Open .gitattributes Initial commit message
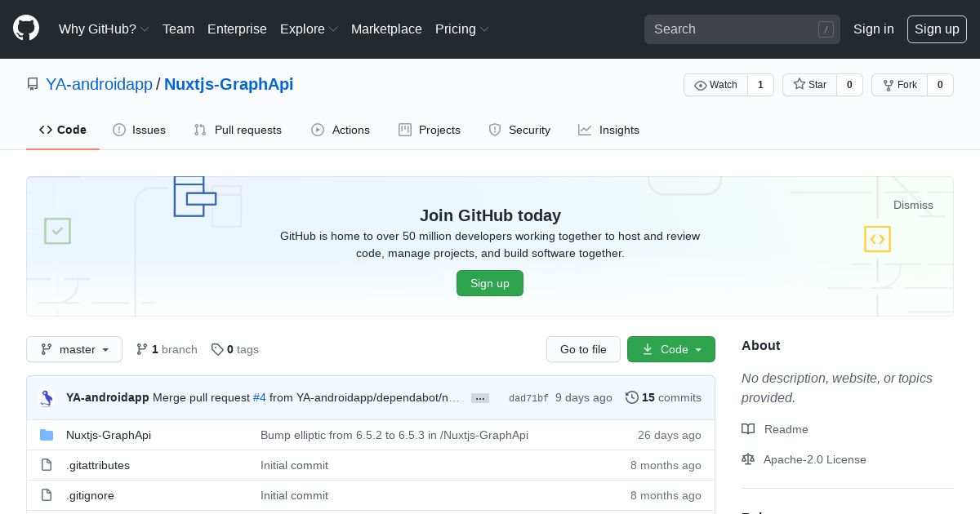980x514 pixels. [x=294, y=465]
